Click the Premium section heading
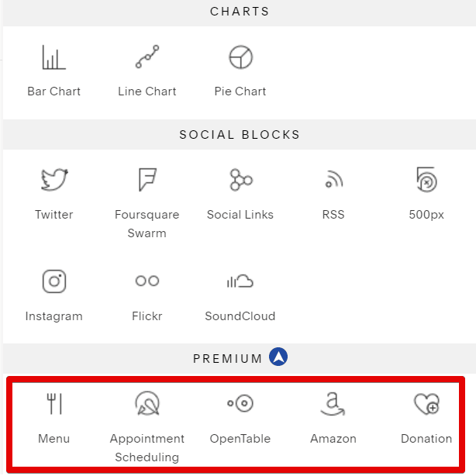 click(228, 358)
